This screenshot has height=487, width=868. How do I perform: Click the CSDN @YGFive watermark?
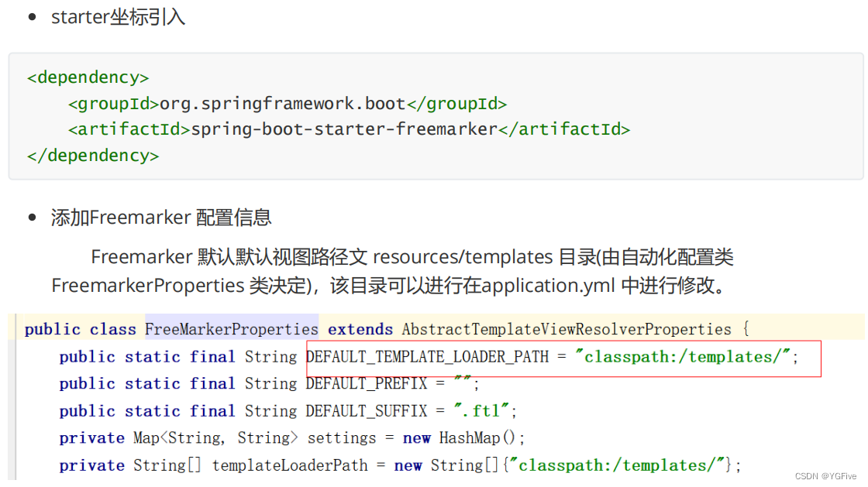click(x=825, y=475)
